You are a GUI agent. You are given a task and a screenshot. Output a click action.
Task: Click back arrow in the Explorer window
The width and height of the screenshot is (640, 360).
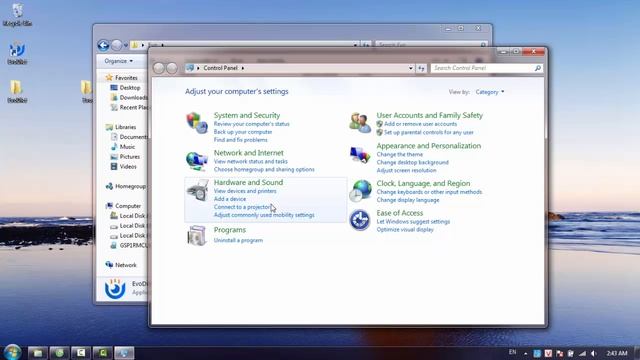(103, 45)
